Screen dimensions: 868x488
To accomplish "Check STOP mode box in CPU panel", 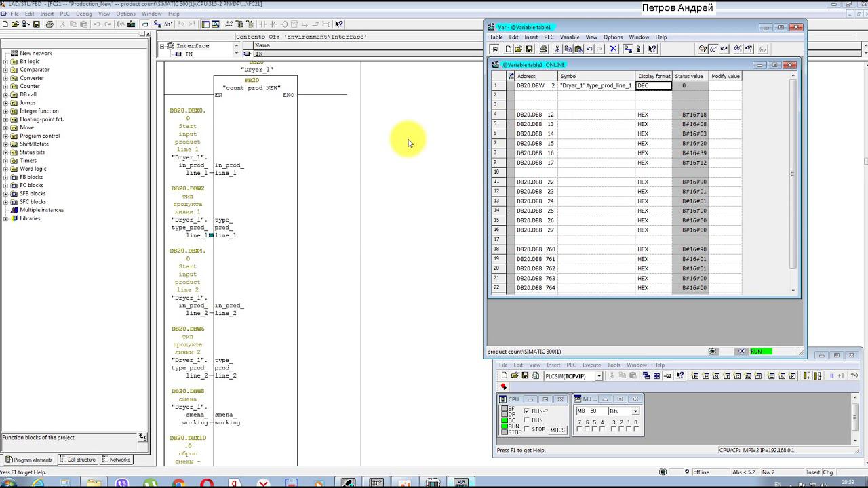I will tap(527, 429).
